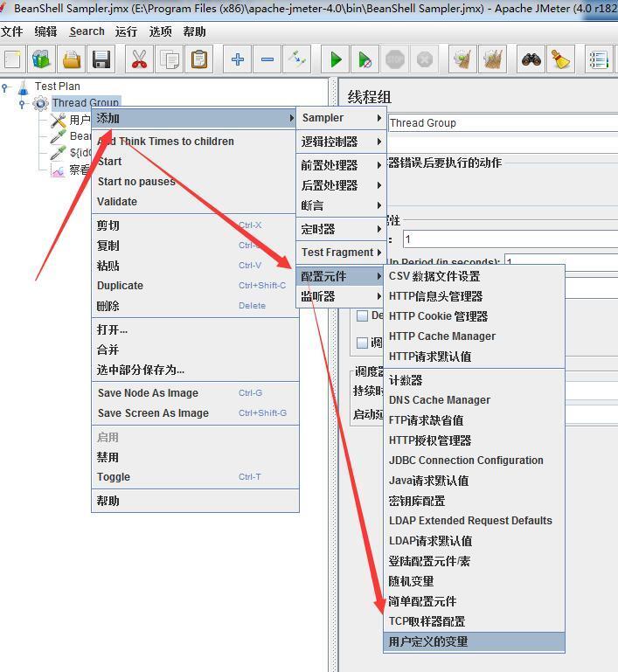Expand the 逻辑控制器 submenu
618x672 pixels.
coord(342,142)
